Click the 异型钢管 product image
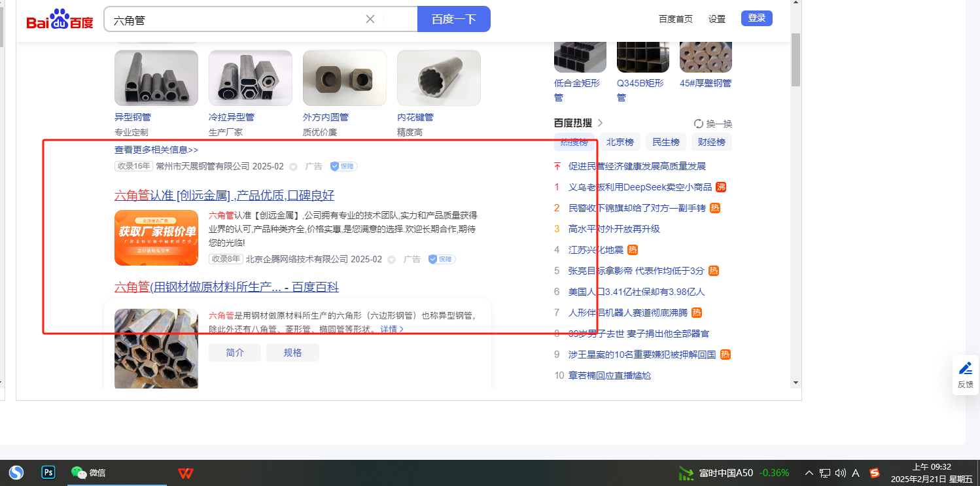The width and height of the screenshot is (980, 486). [x=156, y=78]
